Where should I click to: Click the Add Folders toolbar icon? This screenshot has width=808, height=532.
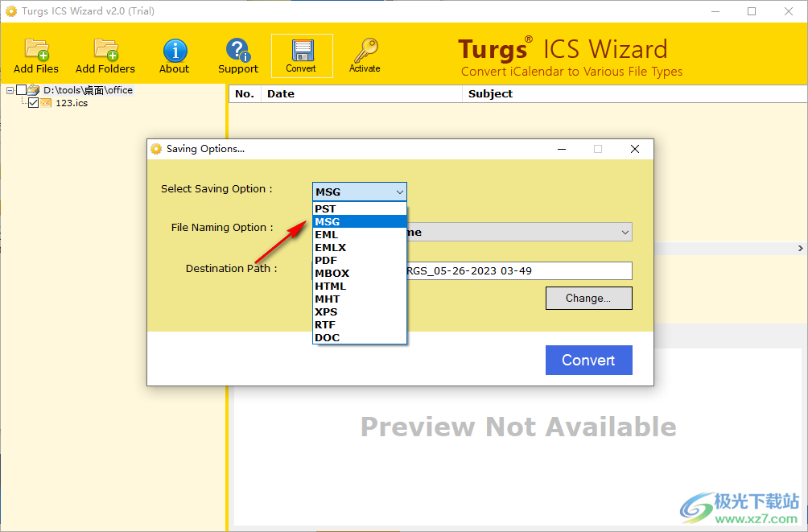click(105, 49)
